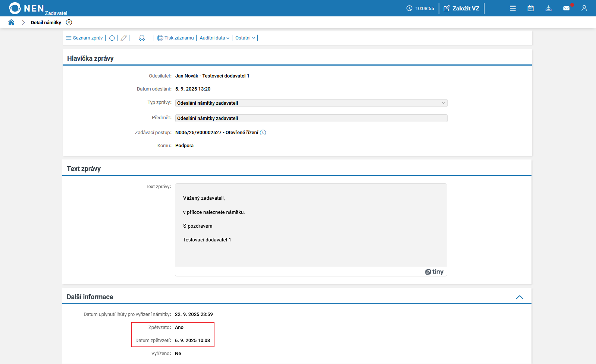Open messages via envelope icon
This screenshot has height=364, width=596.
[567, 8]
